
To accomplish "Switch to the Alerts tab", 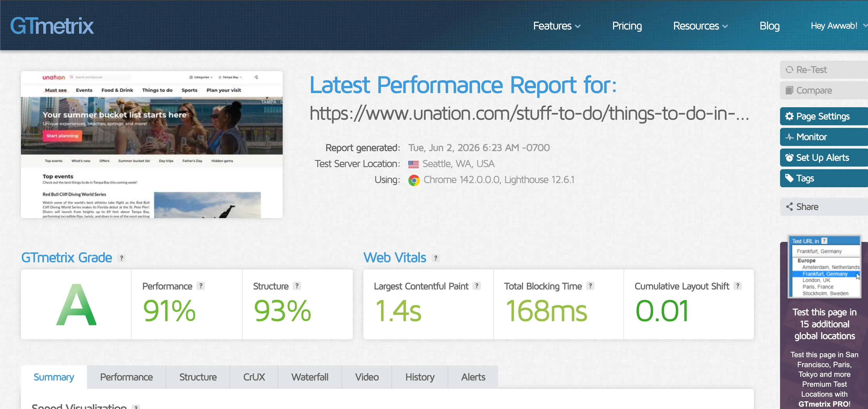I will coord(473,377).
